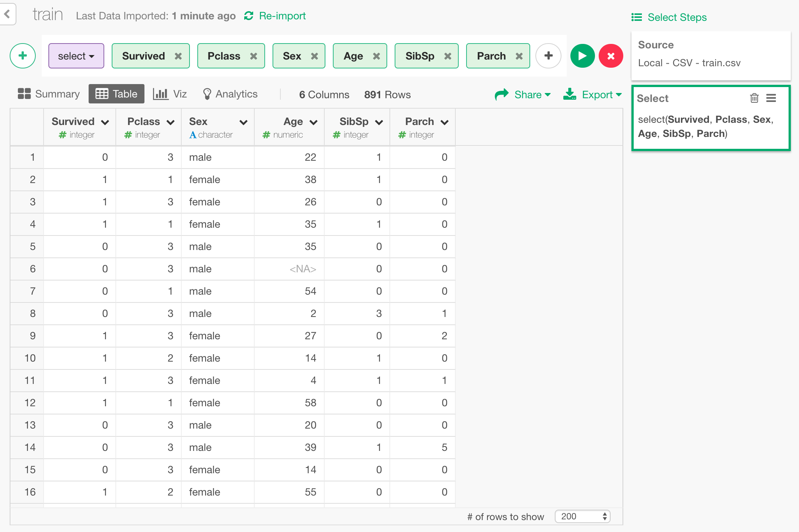Click the back arrow beside train
This screenshot has height=532, width=799.
[x=7, y=14]
